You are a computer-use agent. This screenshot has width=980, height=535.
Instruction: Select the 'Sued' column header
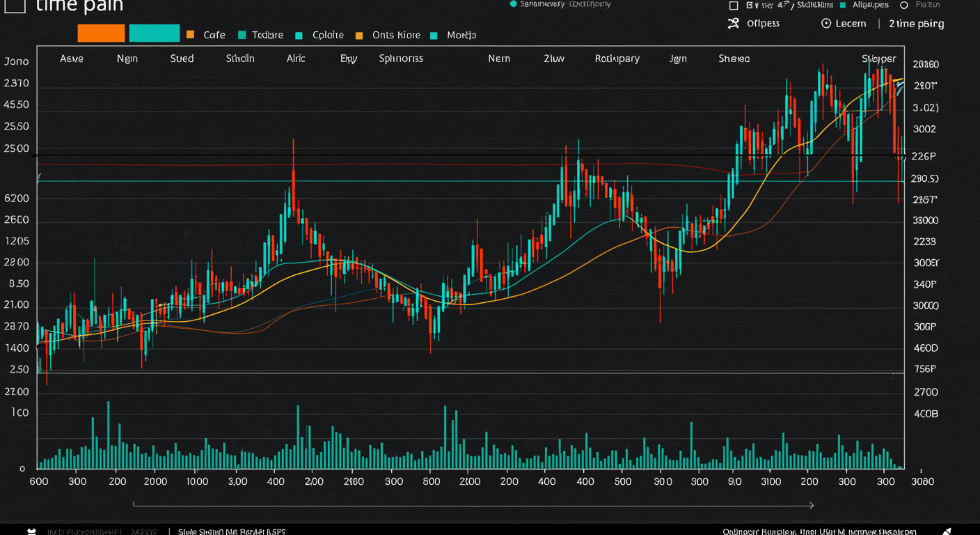tap(182, 59)
